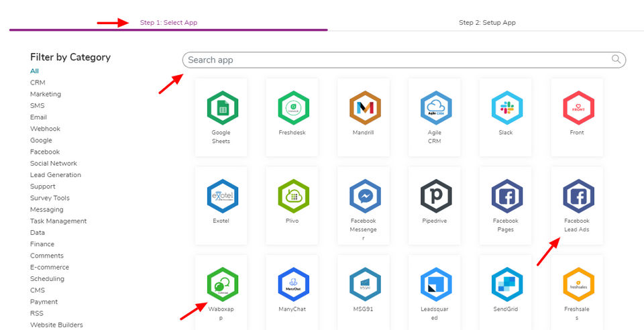The image size is (644, 330).
Task: Focus the Search app input field
Action: click(404, 60)
